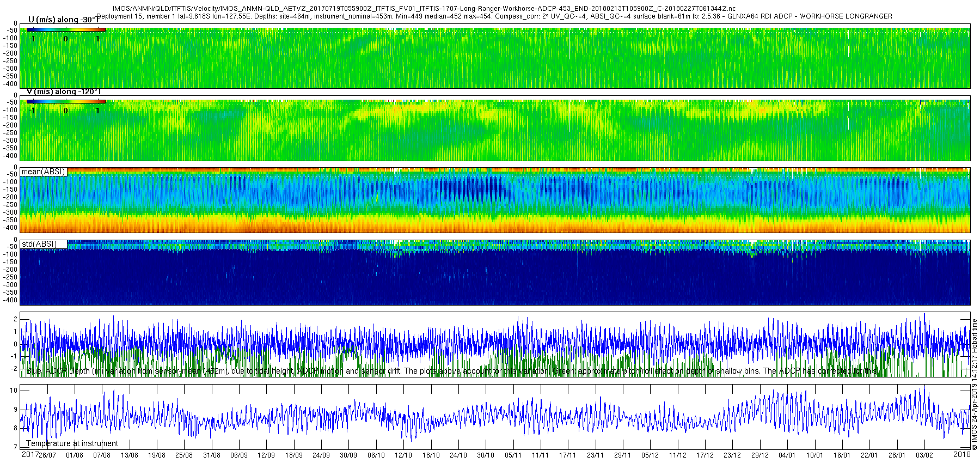Click the U velocity colorbar at top left
This screenshot has height=463, width=980.
click(x=66, y=30)
